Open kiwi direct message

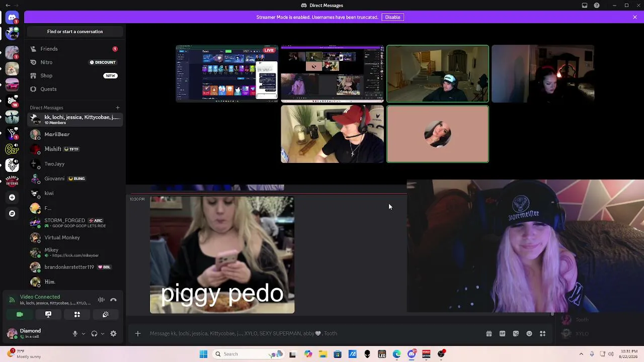pyautogui.click(x=75, y=193)
